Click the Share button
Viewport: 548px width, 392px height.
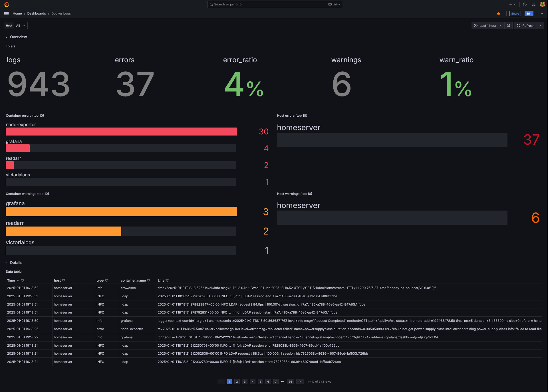click(x=515, y=13)
